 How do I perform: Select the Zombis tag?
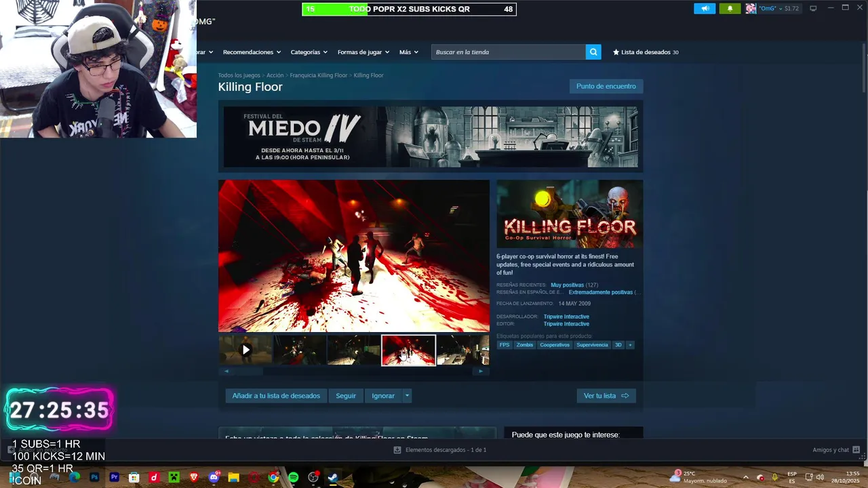(525, 345)
